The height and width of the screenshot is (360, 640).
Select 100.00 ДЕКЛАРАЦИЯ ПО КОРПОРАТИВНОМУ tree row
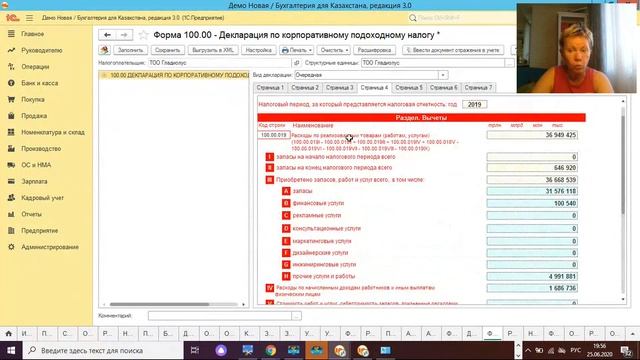[175, 76]
